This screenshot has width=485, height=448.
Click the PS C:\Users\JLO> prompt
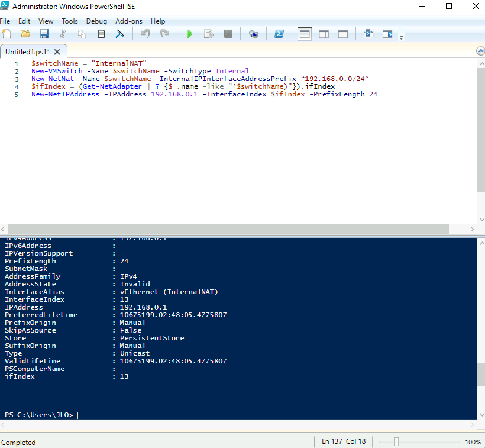tap(38, 415)
